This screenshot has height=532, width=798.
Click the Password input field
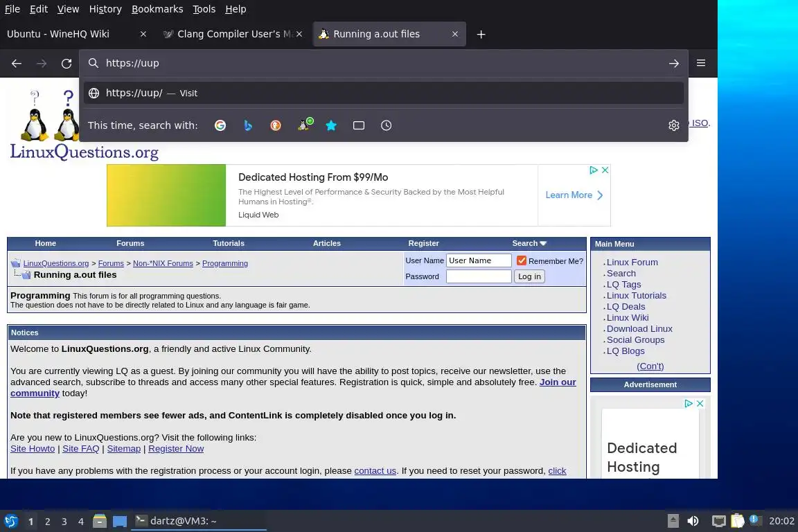coord(479,276)
